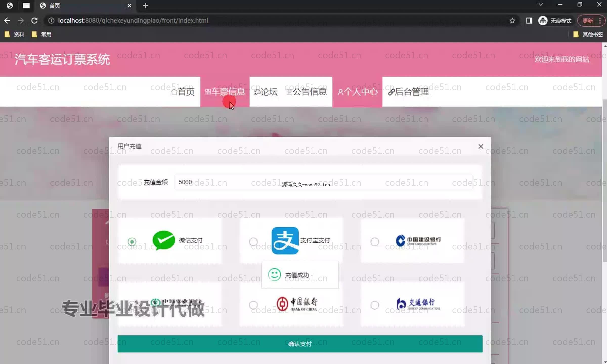The width and height of the screenshot is (607, 364).
Task: Open the 公告信息 navigation item
Action: 307,92
